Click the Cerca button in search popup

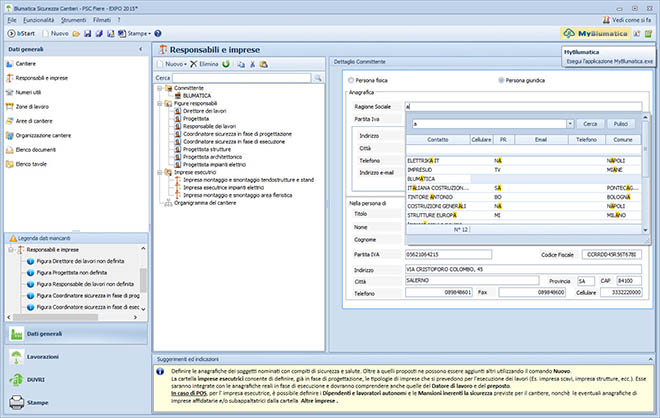pyautogui.click(x=591, y=123)
